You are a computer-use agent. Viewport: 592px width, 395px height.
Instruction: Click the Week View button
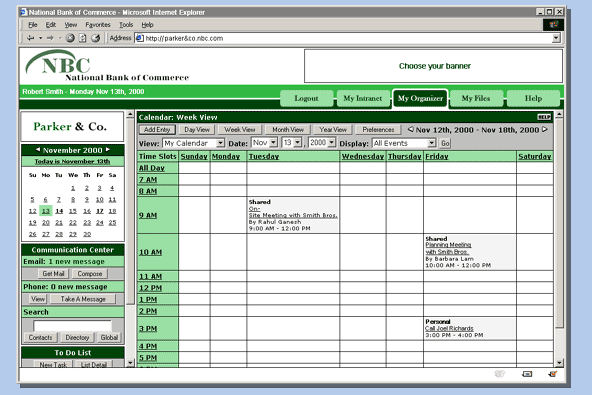(x=239, y=130)
